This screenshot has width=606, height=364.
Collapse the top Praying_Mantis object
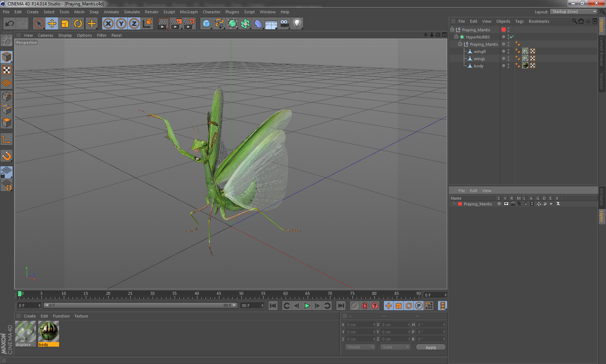click(452, 30)
